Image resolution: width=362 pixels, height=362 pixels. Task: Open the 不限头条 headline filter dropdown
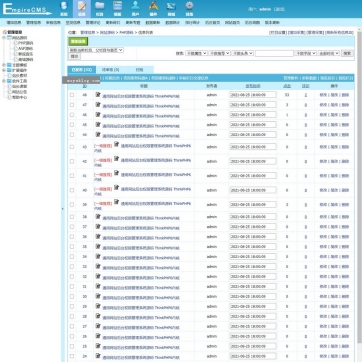pos(243,53)
